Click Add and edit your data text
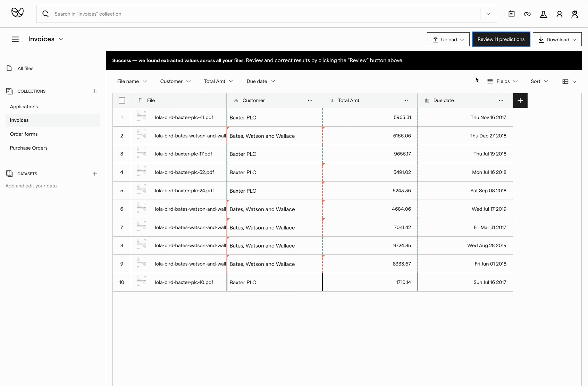This screenshot has width=588, height=386. click(x=31, y=186)
